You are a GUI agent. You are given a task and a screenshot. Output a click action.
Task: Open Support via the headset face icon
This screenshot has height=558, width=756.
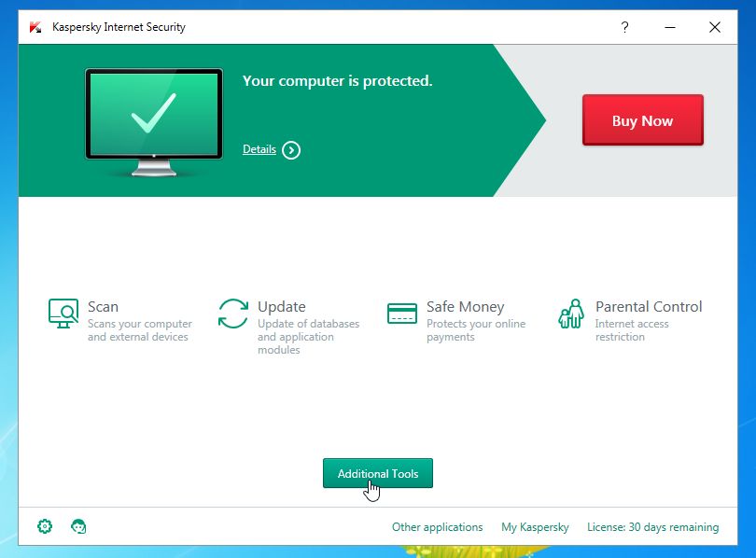coord(78,526)
